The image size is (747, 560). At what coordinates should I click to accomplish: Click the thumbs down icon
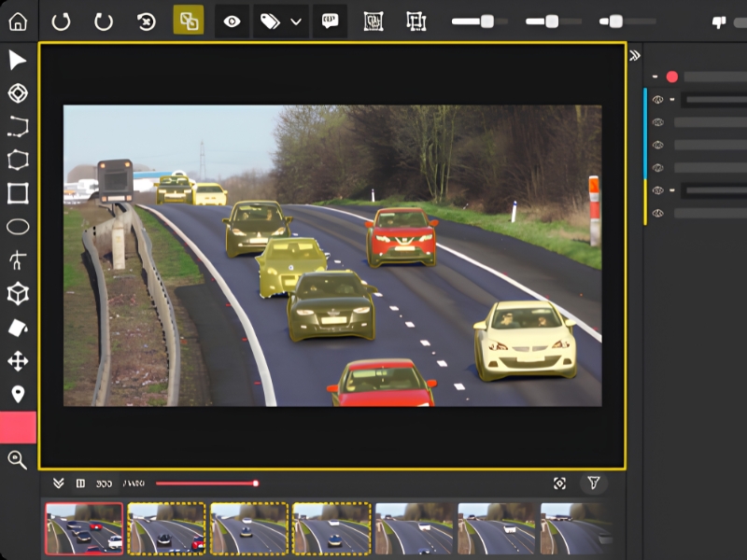pyautogui.click(x=718, y=21)
